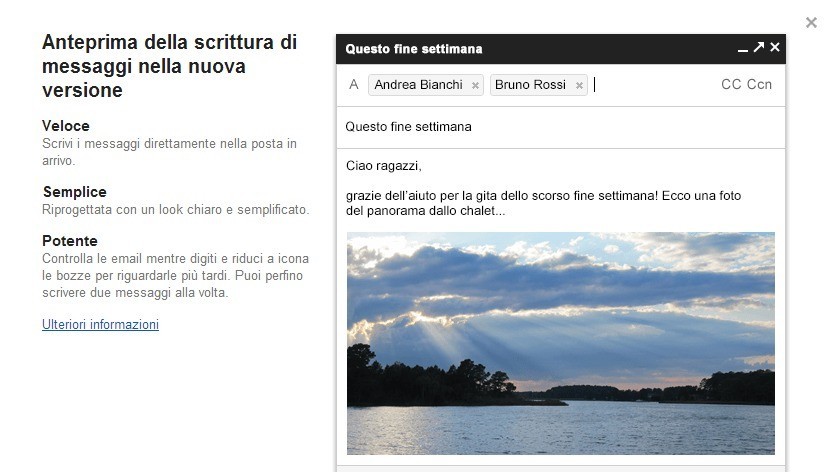Screen dimensions: 834x472
Task: Open the Ulteriori informazioni link
Action: pos(101,325)
